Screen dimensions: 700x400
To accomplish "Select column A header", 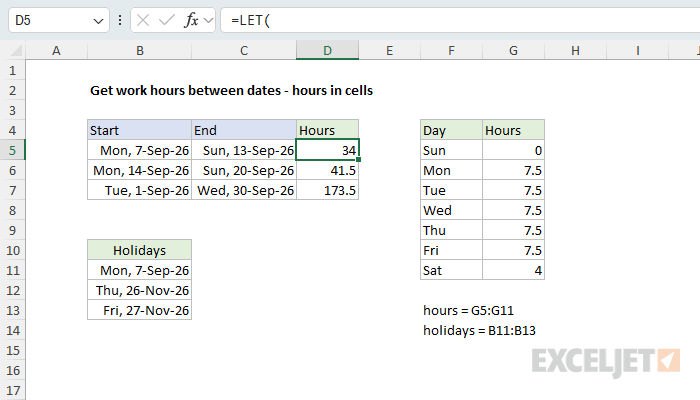I will tap(56, 50).
